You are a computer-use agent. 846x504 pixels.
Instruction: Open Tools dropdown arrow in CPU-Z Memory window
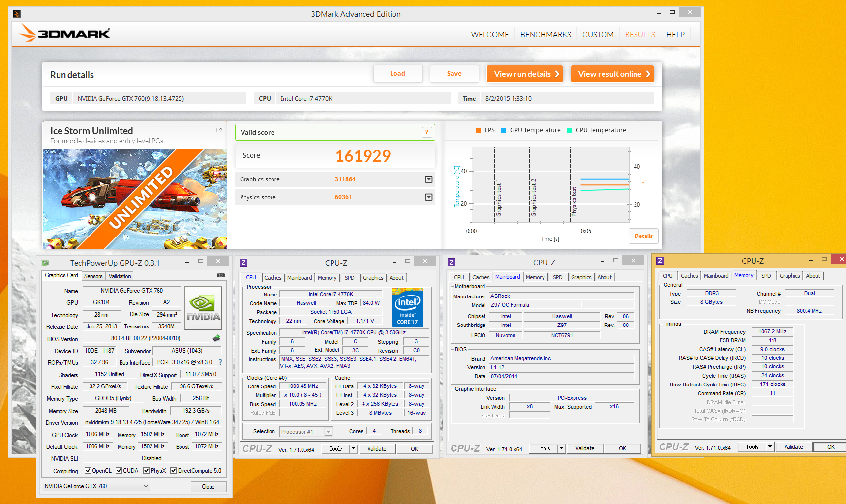(770, 447)
